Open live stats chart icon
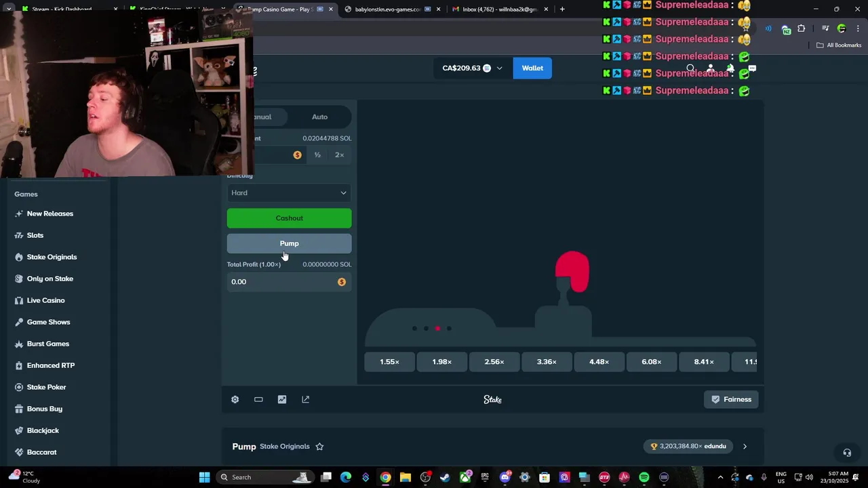Image resolution: width=868 pixels, height=488 pixels. tap(282, 399)
